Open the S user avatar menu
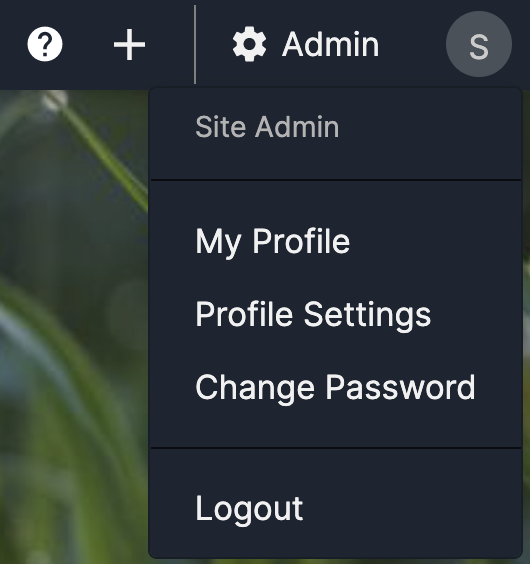The width and height of the screenshot is (530, 564). (479, 44)
